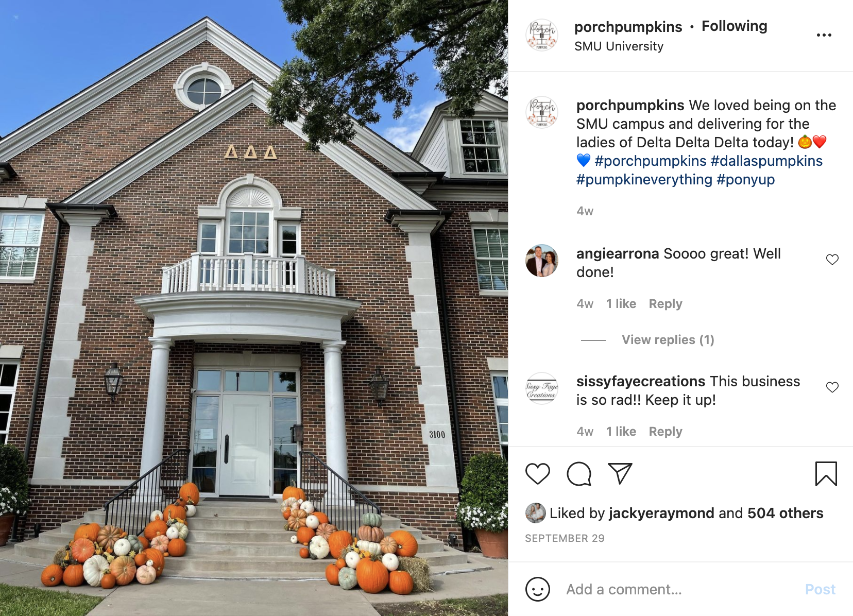The height and width of the screenshot is (616, 853).
Task: Share the post via paper plane icon
Action: click(620, 473)
